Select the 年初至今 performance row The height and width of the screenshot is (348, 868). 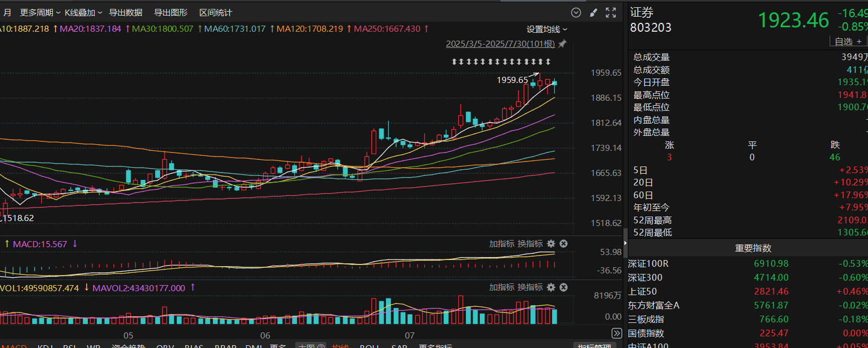pos(748,207)
